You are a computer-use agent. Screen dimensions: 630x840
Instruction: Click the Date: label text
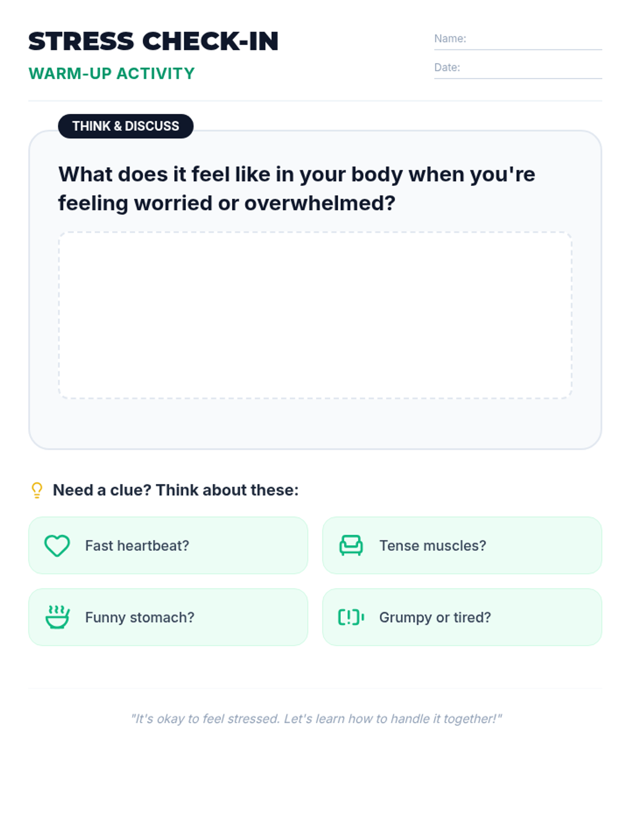point(447,67)
